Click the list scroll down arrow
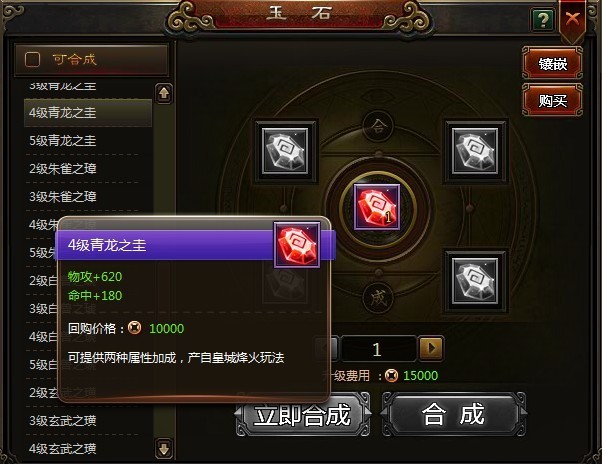This screenshot has width=602, height=464. [x=164, y=448]
